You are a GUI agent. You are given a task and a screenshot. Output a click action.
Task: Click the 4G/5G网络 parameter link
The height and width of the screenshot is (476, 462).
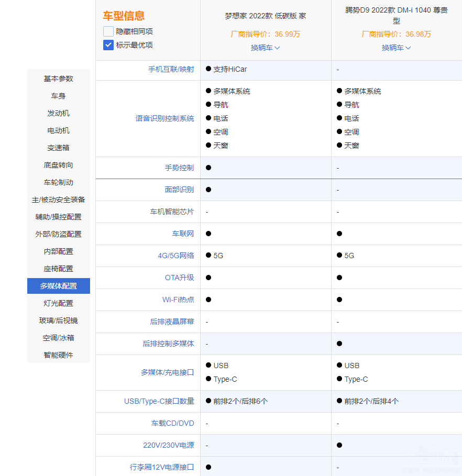(x=176, y=256)
